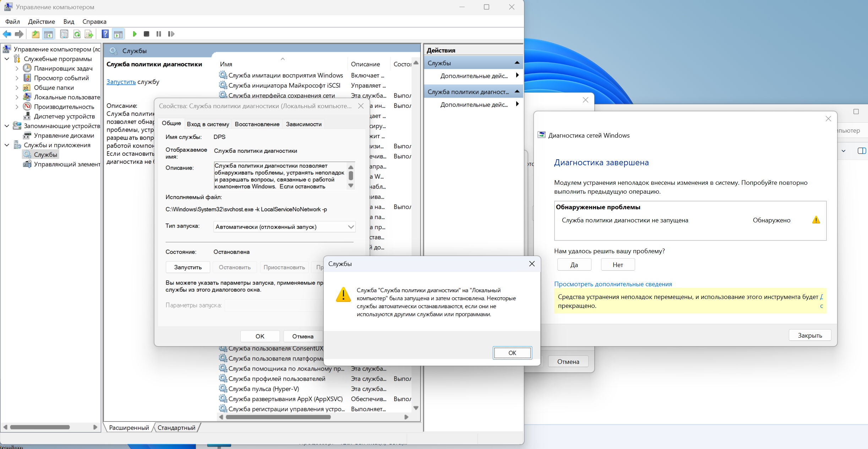Collapse the Служебные программы tree node
868x449 pixels.
click(x=7, y=59)
